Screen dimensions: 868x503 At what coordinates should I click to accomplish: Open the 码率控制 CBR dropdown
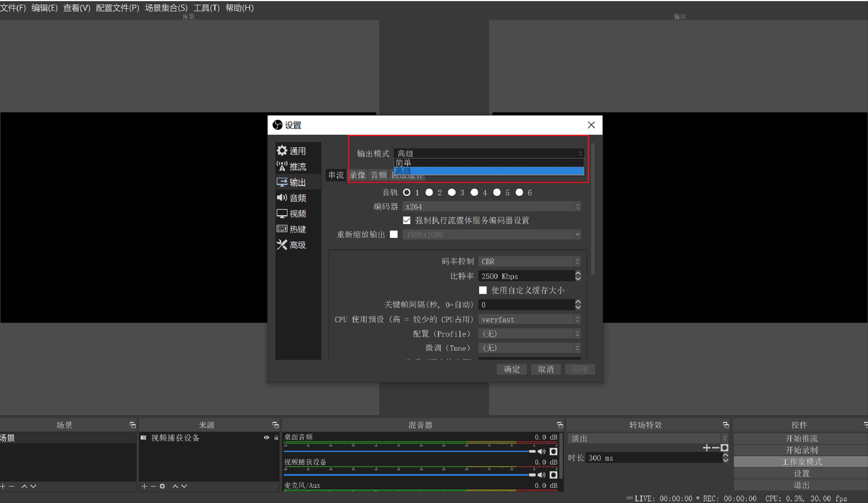pyautogui.click(x=529, y=261)
